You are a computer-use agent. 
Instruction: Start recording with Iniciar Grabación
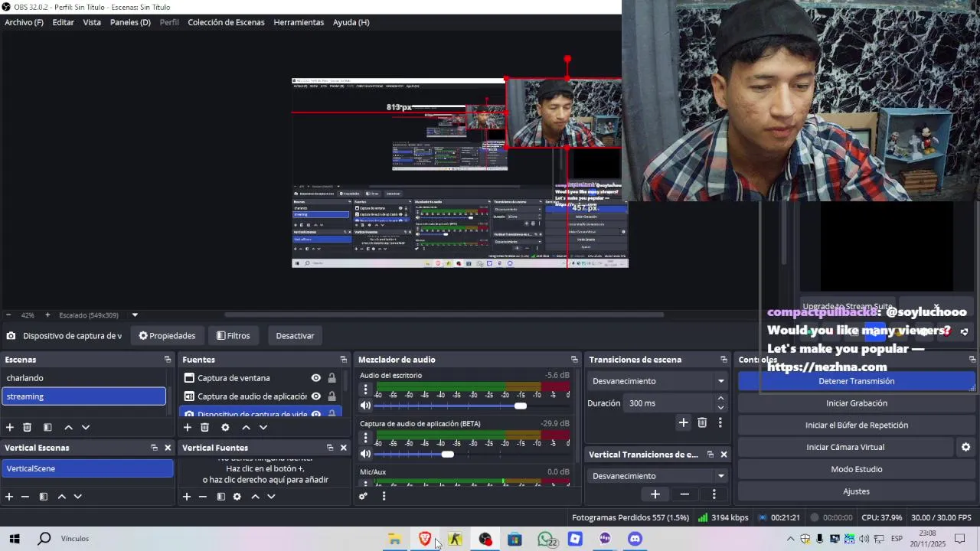[x=856, y=403]
